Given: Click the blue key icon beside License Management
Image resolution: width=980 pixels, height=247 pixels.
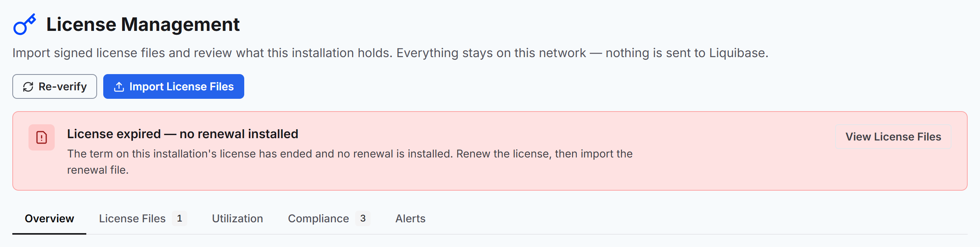Looking at the screenshot, I should (x=25, y=24).
